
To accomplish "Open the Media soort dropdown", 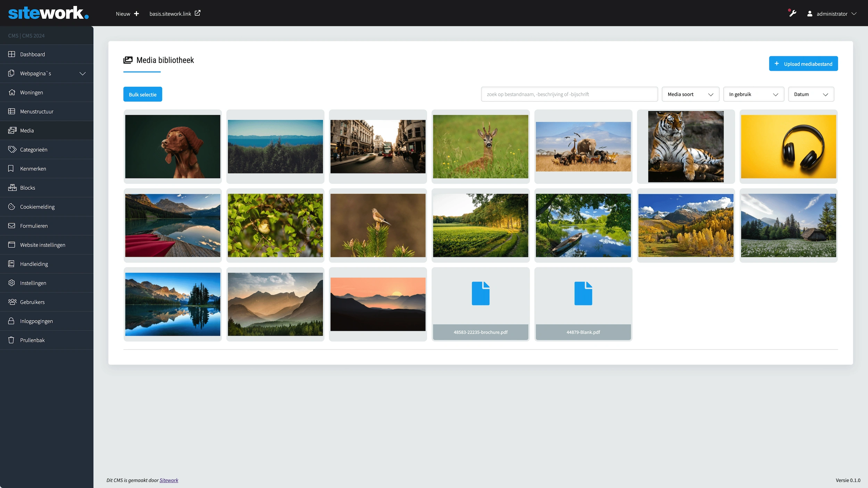I will coord(690,94).
